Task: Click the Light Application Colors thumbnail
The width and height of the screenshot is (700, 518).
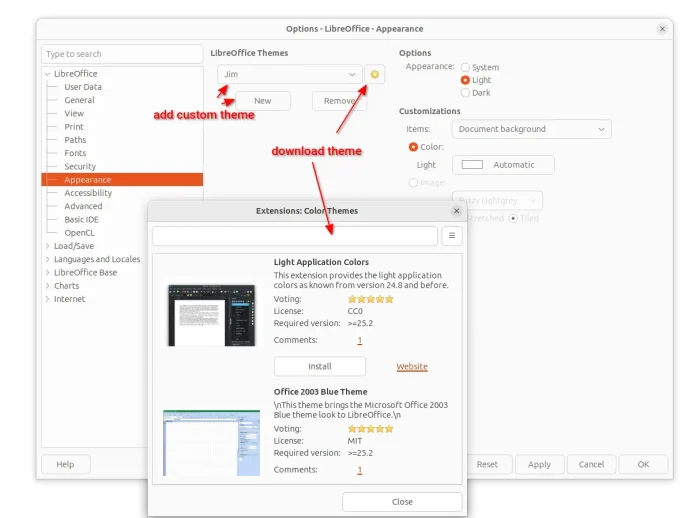Action: point(212,315)
